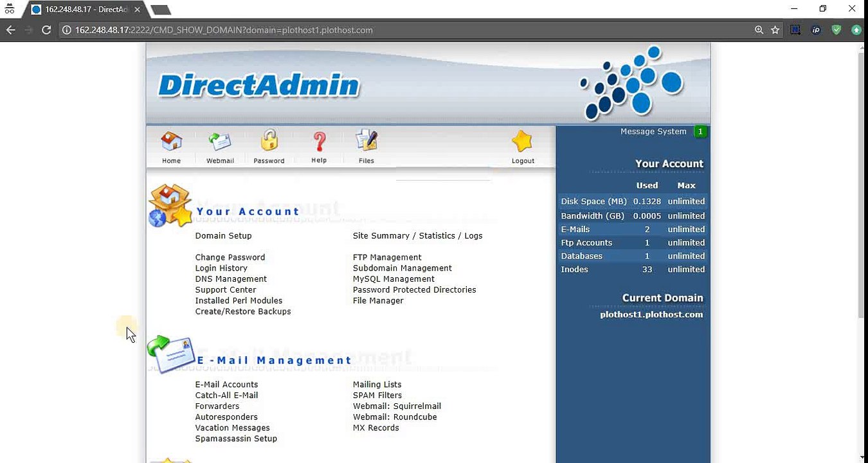Open the Password padlock icon
Image resolution: width=868 pixels, height=463 pixels.
(x=269, y=141)
